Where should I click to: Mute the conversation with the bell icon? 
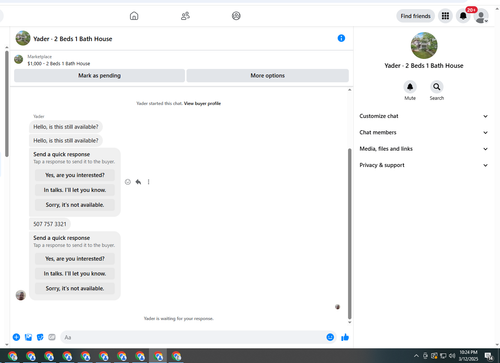coord(410,87)
